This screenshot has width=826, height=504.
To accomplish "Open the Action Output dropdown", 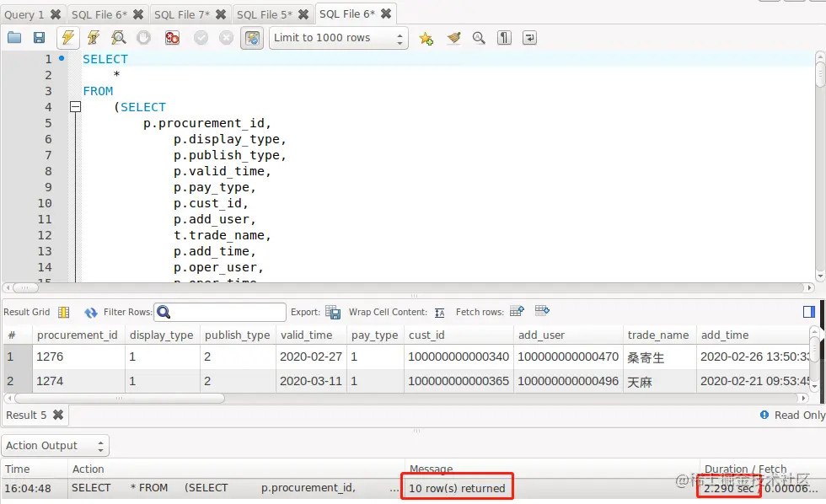I will point(56,446).
